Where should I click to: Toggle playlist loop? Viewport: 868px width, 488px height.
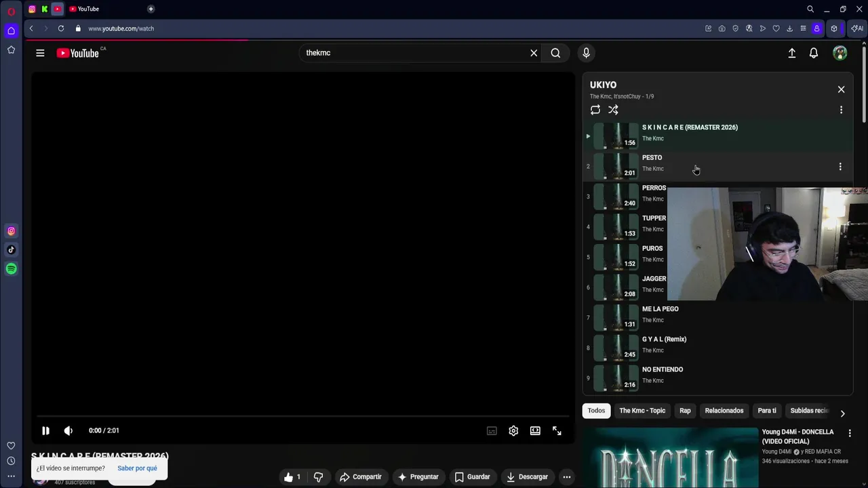(x=595, y=110)
